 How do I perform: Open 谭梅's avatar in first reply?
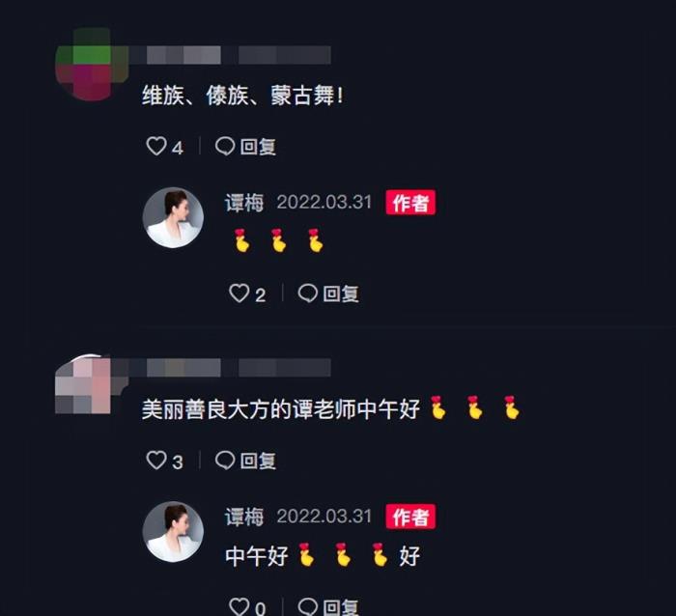click(x=173, y=217)
